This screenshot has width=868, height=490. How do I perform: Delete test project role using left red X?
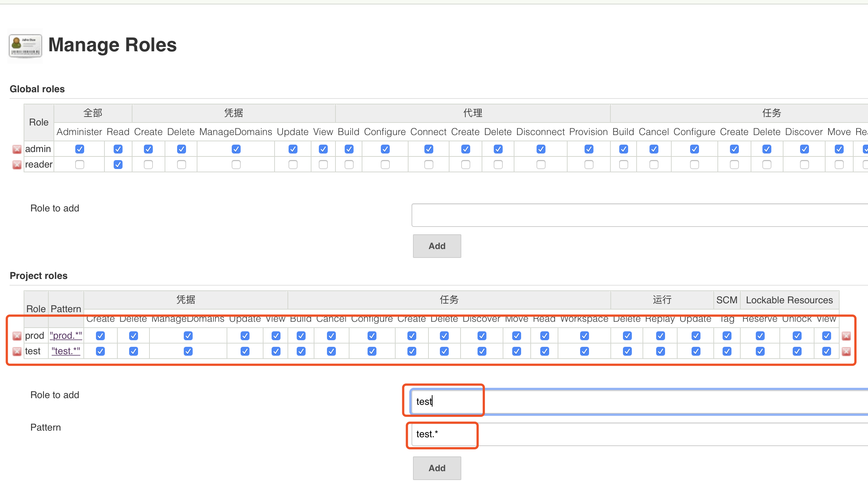[17, 351]
